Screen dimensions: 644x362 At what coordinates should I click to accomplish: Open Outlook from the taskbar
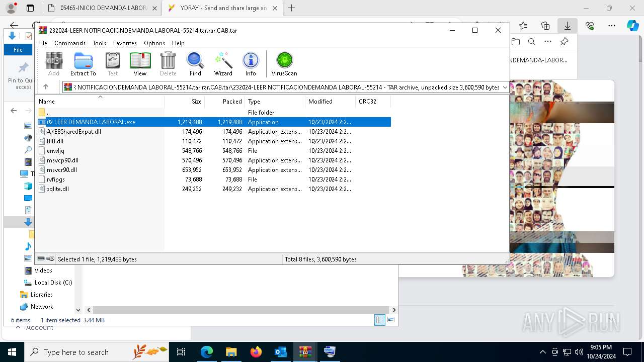[280, 352]
